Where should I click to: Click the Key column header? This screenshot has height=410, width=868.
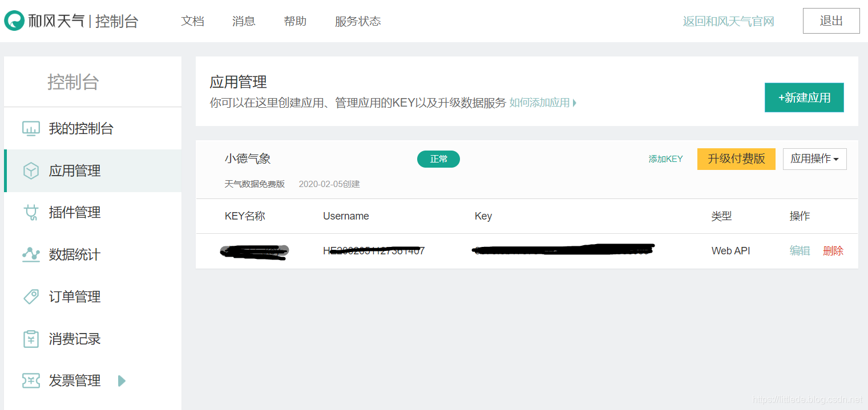point(483,216)
